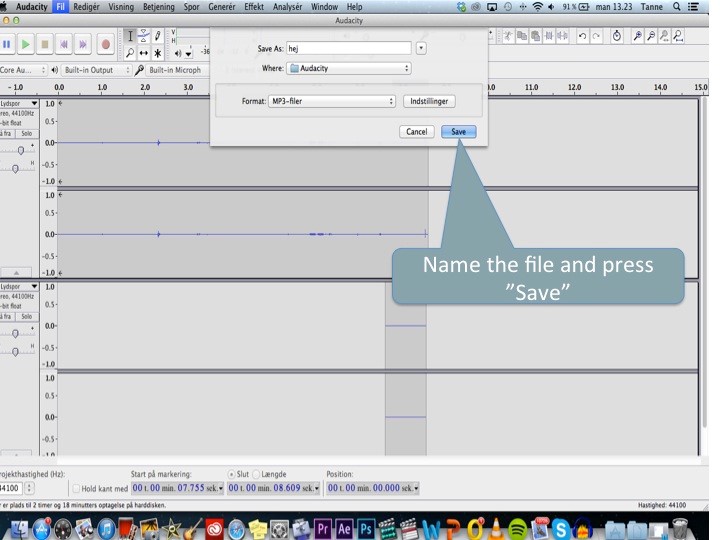Click the Zoom In magnifier icon
The height and width of the screenshot is (540, 720).
pos(637,36)
